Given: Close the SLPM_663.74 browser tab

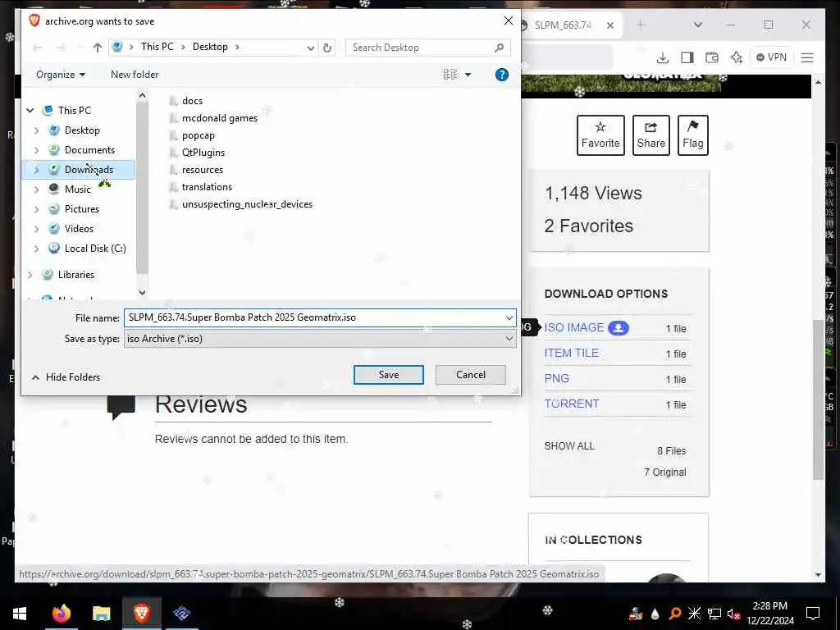Looking at the screenshot, I should 609,25.
